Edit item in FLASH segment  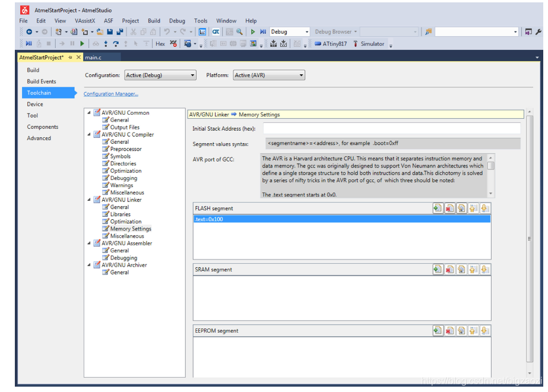[461, 208]
